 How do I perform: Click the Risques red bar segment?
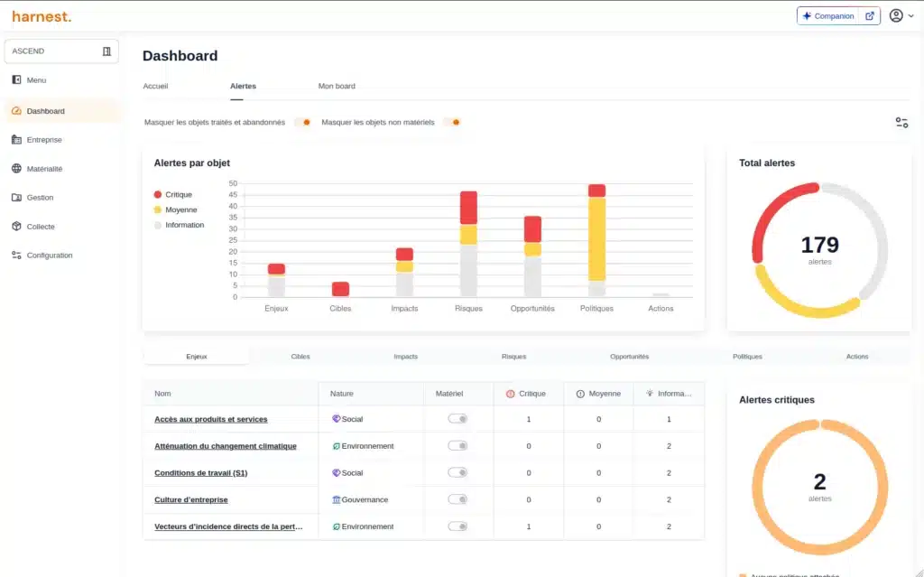point(468,208)
